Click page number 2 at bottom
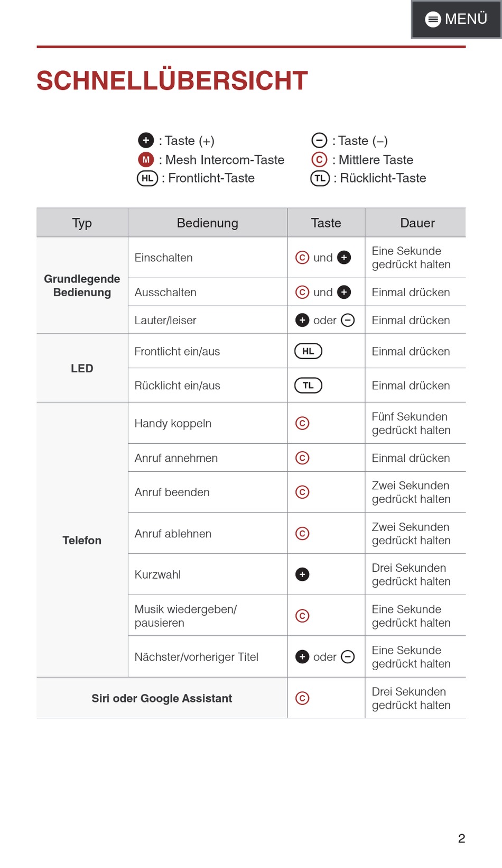Viewport: 502px width, 868px height. [461, 838]
